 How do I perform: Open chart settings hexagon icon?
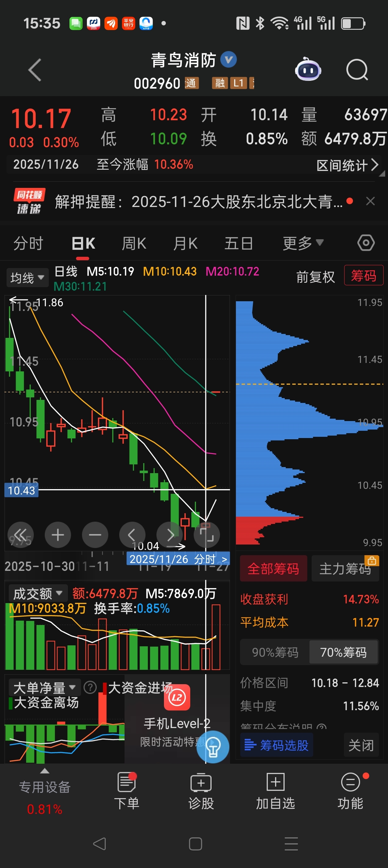[366, 243]
